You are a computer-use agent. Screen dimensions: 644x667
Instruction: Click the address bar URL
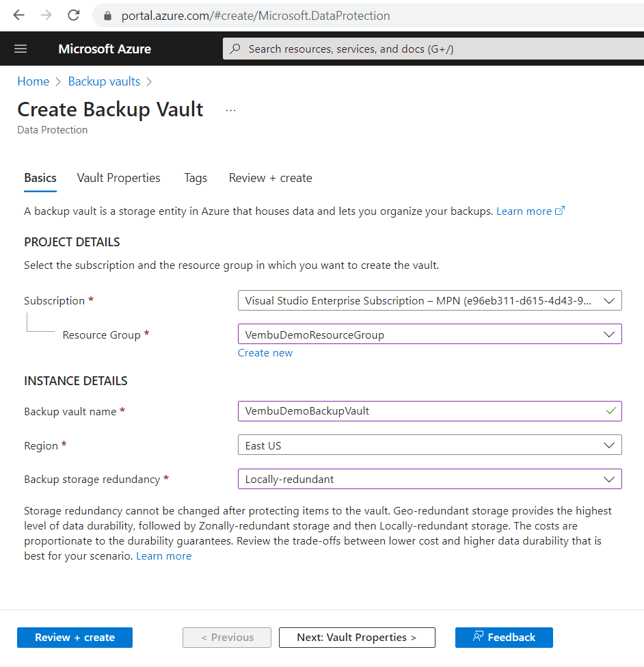click(256, 16)
